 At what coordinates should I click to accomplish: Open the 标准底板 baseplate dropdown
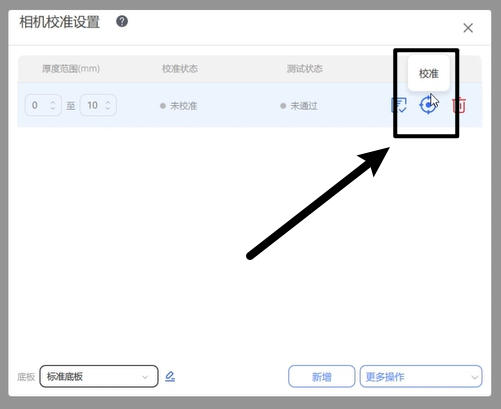pyautogui.click(x=99, y=377)
